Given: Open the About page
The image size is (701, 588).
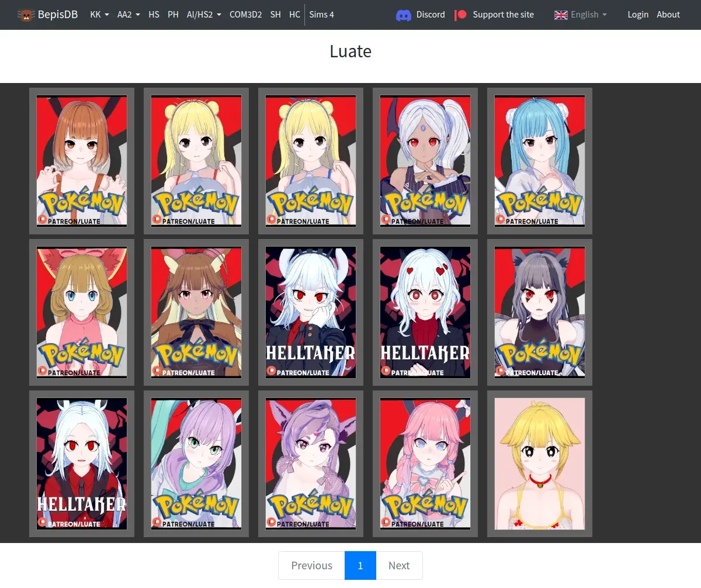Looking at the screenshot, I should (x=668, y=15).
